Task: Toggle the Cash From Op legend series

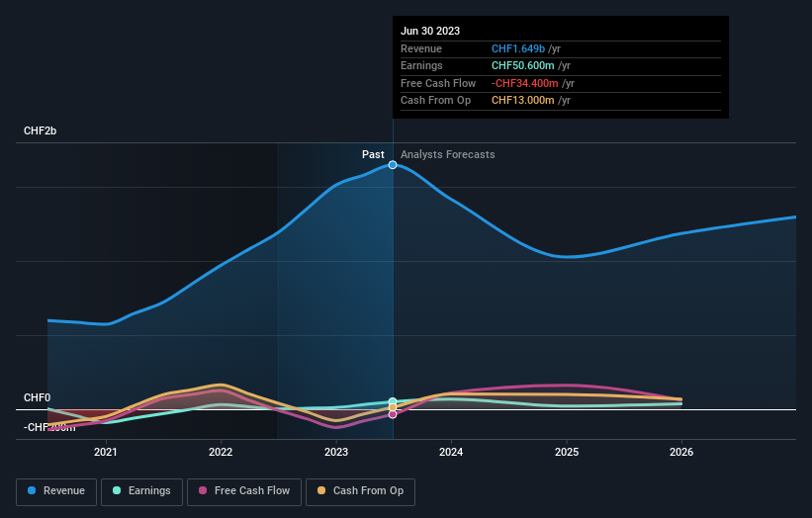Action: tap(360, 491)
